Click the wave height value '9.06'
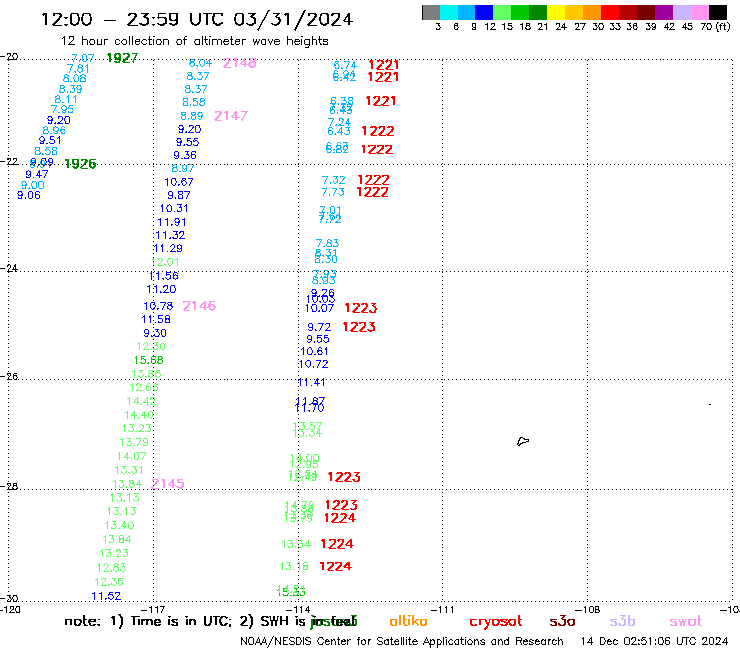Screen dimensions: 740x650 [x=29, y=195]
